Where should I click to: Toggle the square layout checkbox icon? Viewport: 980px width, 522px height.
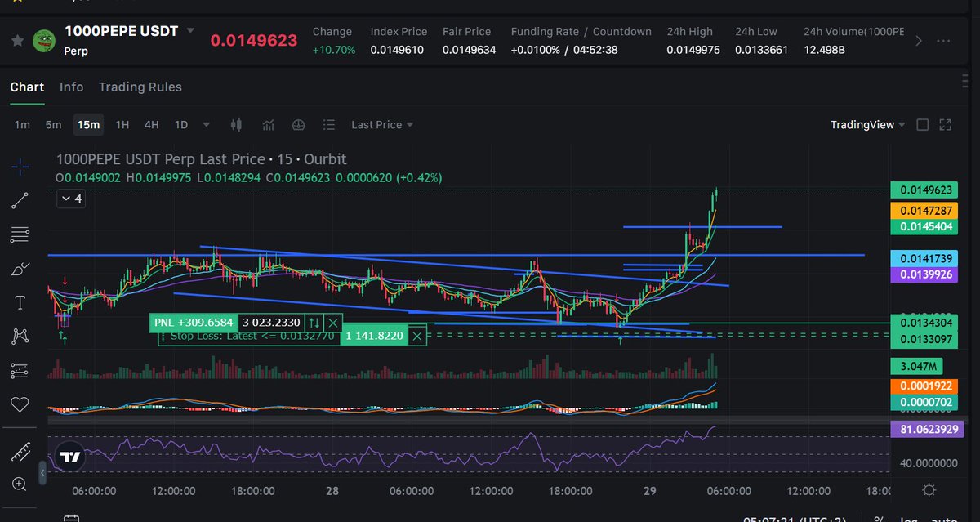(922, 125)
